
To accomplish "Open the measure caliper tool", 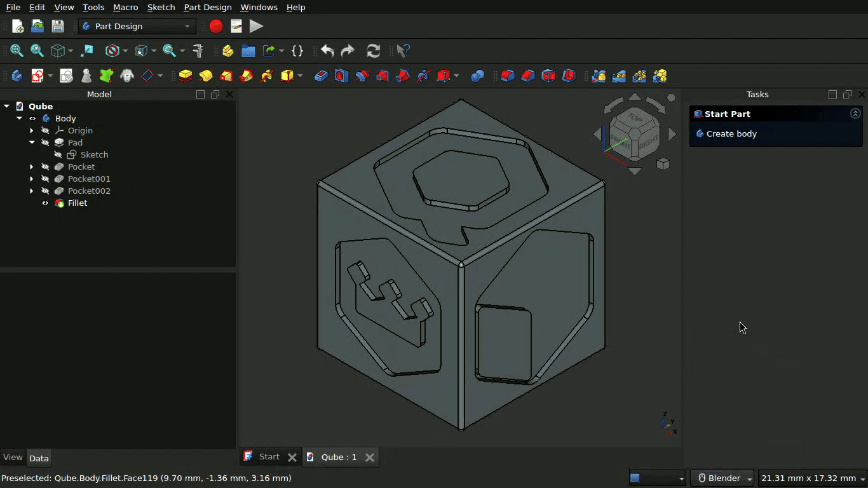I will (x=198, y=51).
